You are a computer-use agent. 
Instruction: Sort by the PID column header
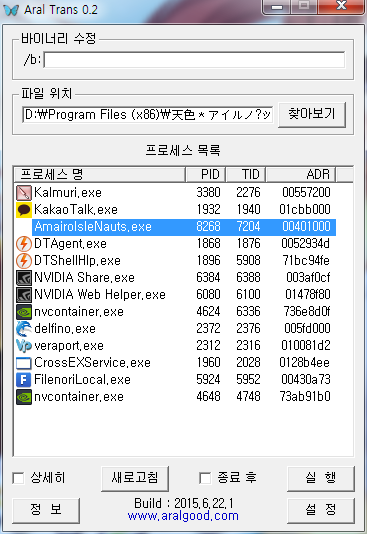(206, 174)
